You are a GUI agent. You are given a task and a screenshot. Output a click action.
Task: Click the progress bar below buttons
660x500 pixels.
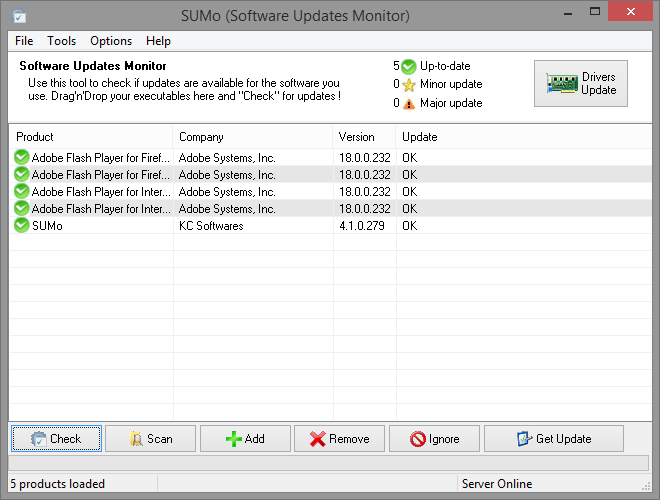pyautogui.click(x=328, y=463)
